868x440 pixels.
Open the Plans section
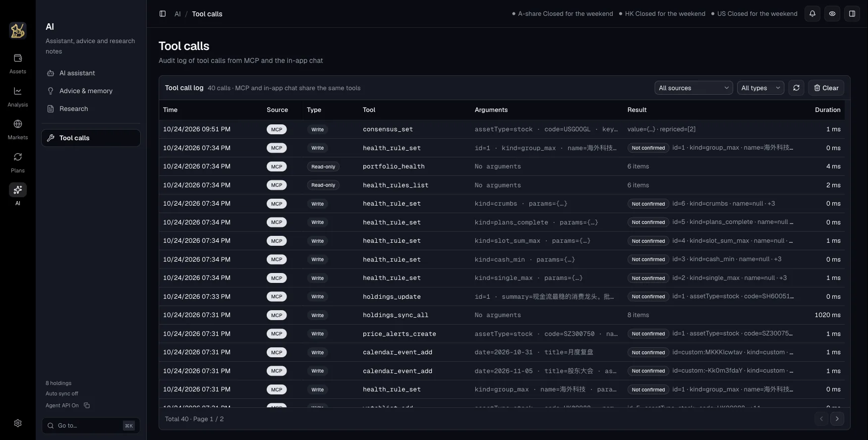click(18, 163)
